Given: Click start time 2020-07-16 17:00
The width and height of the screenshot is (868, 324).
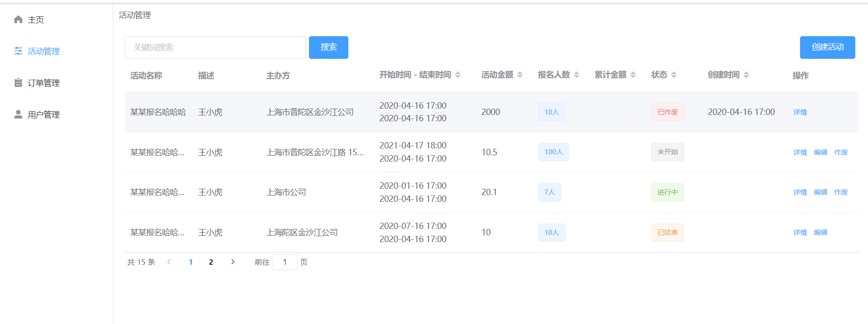Looking at the screenshot, I should [413, 226].
